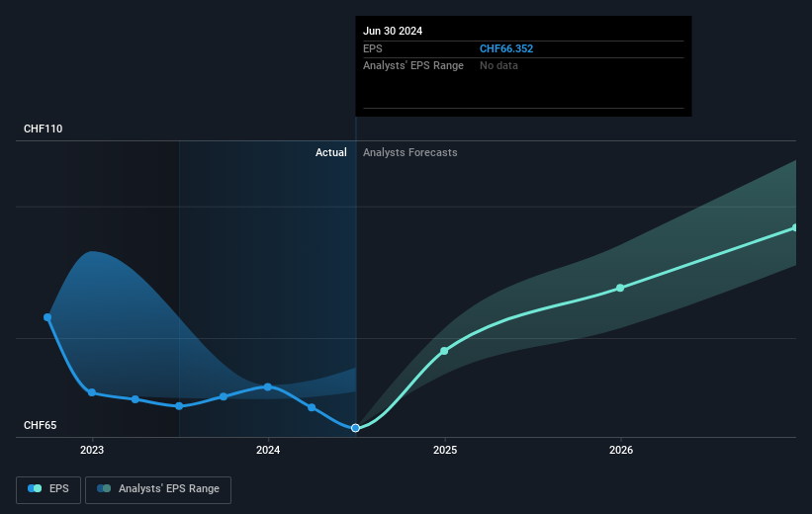Select the EPS data point at 2023

pyautogui.click(x=92, y=392)
